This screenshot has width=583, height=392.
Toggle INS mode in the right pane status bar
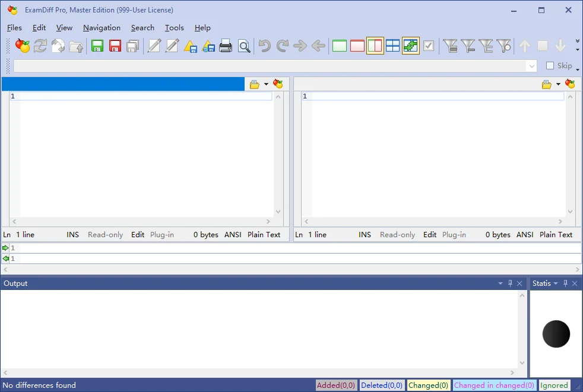tap(365, 235)
